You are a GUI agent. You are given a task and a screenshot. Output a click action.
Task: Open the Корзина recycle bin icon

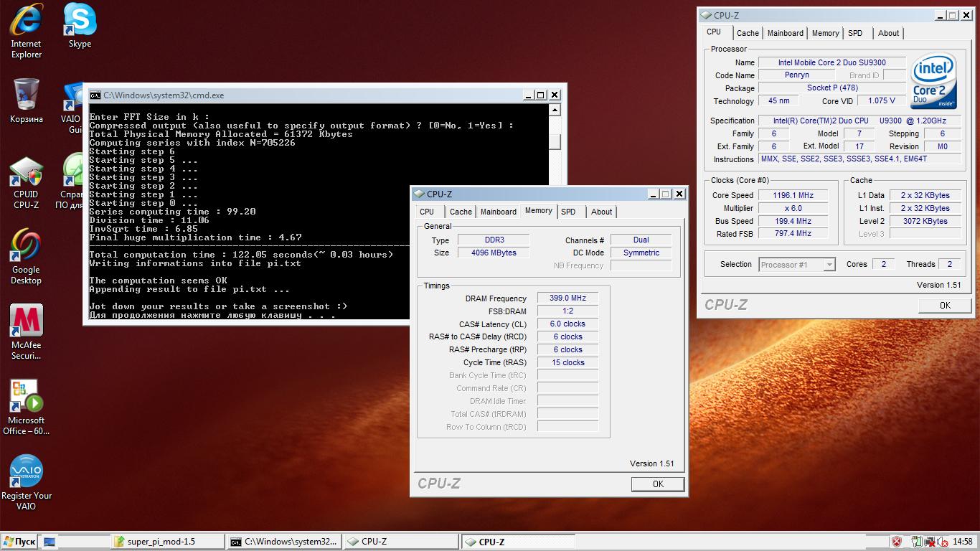27,101
